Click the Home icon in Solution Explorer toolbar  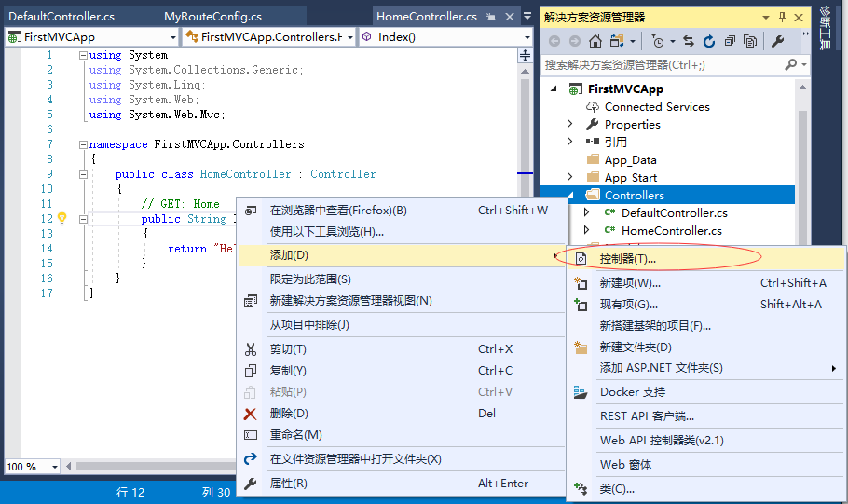point(595,41)
